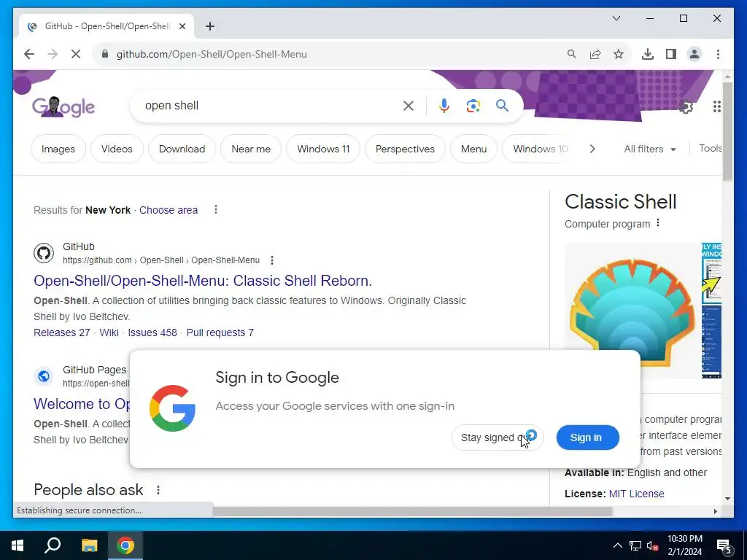Select the Menu filter chip
747x560 pixels.
point(473,149)
